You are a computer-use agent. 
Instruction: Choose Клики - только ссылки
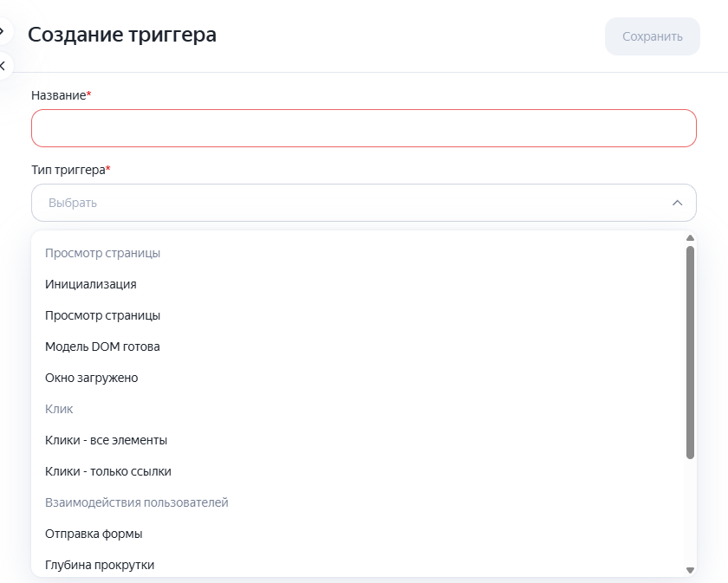click(359, 471)
